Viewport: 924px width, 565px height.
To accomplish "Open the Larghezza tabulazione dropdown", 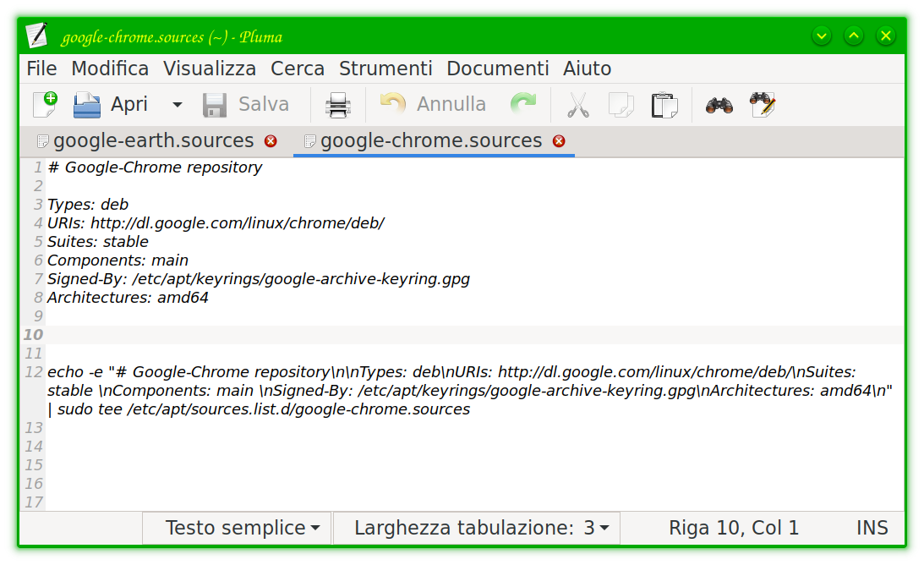I will pyautogui.click(x=477, y=528).
